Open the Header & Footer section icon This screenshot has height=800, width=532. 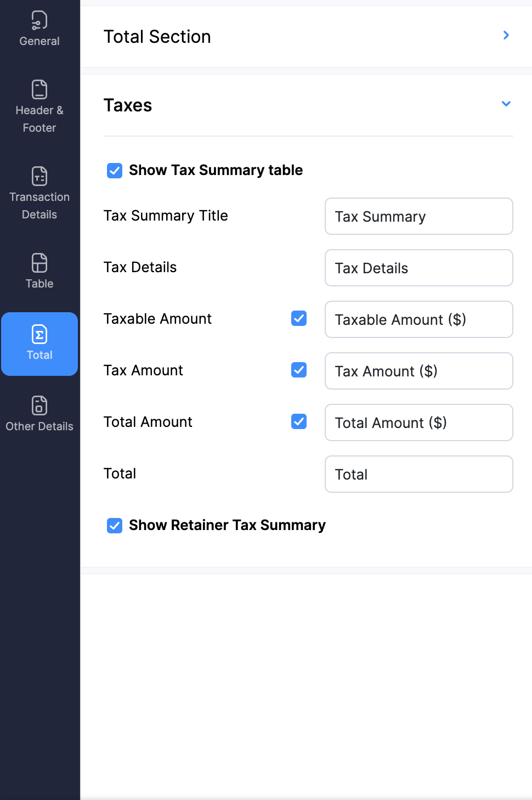click(x=38, y=88)
